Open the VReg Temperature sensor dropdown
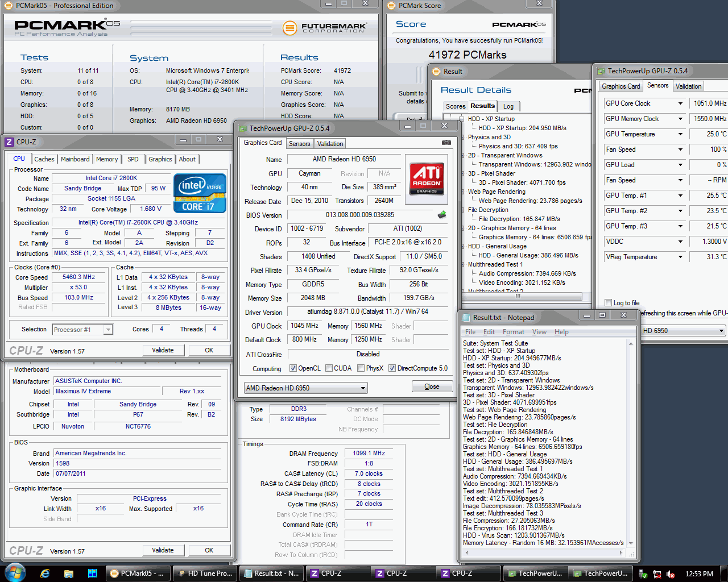 tap(680, 257)
